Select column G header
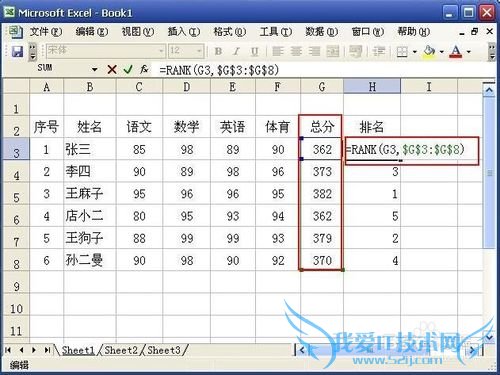The image size is (500, 375). pyautogui.click(x=322, y=87)
